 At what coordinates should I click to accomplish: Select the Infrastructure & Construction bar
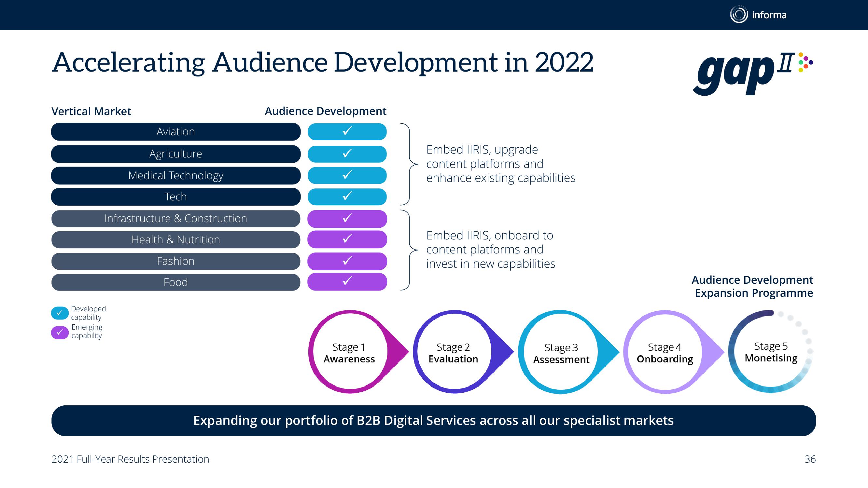click(176, 219)
